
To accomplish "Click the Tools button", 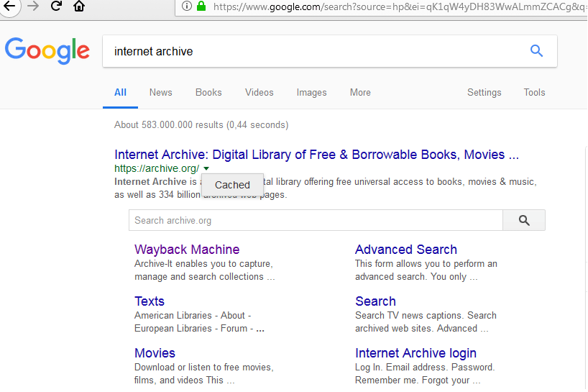I will pyautogui.click(x=534, y=93).
